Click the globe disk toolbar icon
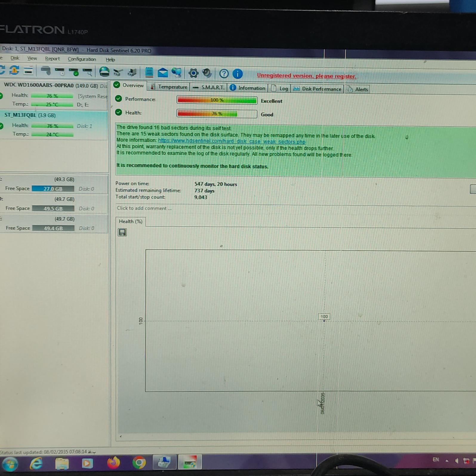 pyautogui.click(x=104, y=72)
